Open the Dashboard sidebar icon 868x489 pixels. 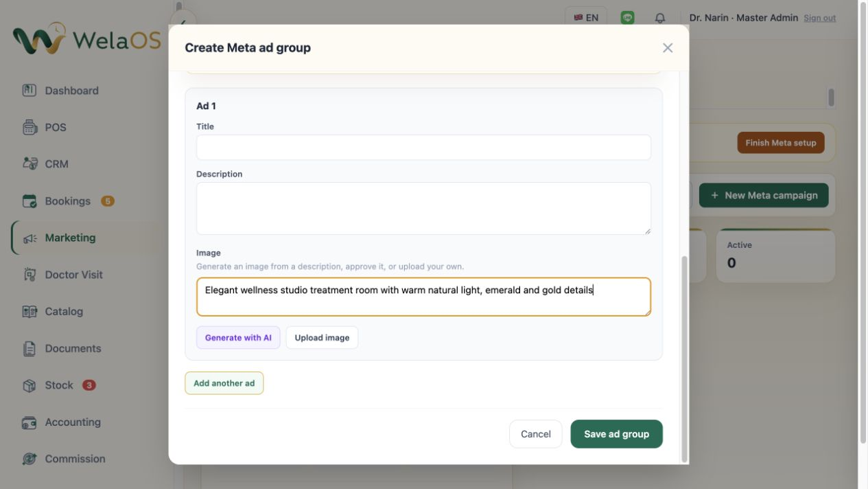[x=30, y=91]
